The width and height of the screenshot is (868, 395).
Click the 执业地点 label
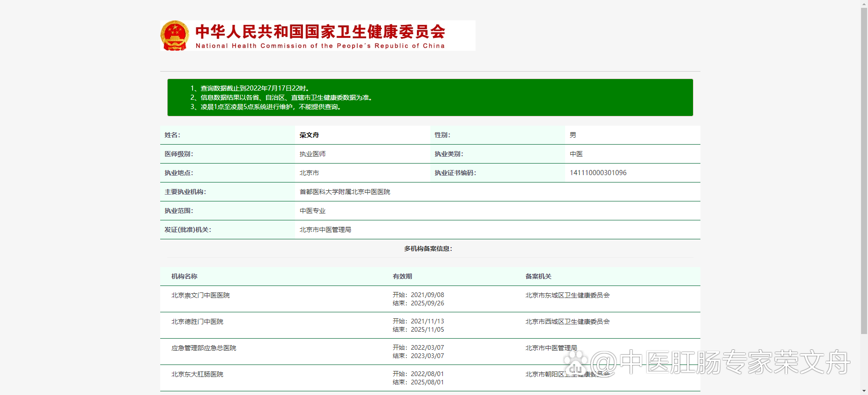(179, 173)
